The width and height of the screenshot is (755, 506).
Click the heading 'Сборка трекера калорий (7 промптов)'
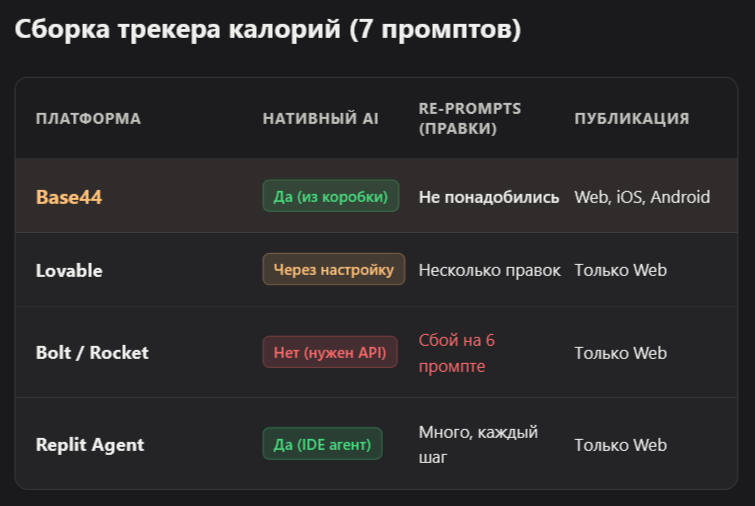(268, 29)
